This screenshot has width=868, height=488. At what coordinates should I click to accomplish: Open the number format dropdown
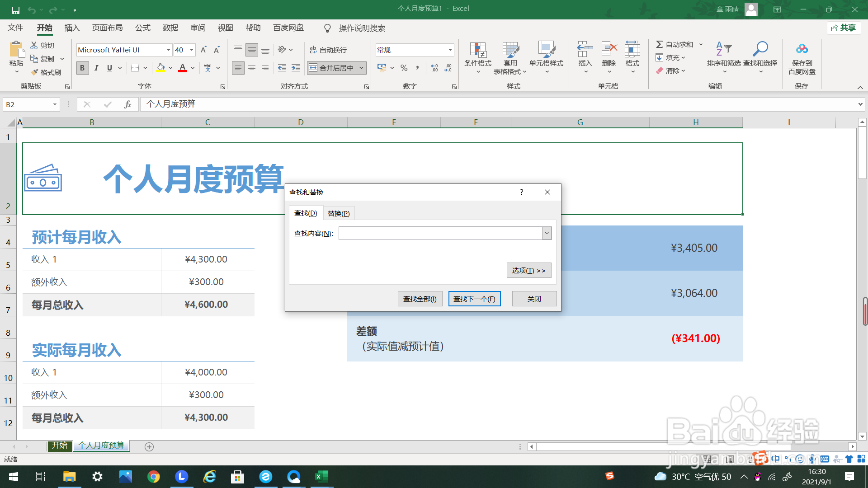pos(450,50)
